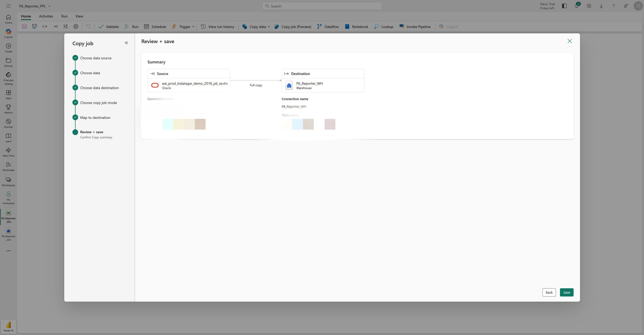The width and height of the screenshot is (644, 335).
Task: Open the notifications bell with 21 alerts
Action: click(576, 6)
